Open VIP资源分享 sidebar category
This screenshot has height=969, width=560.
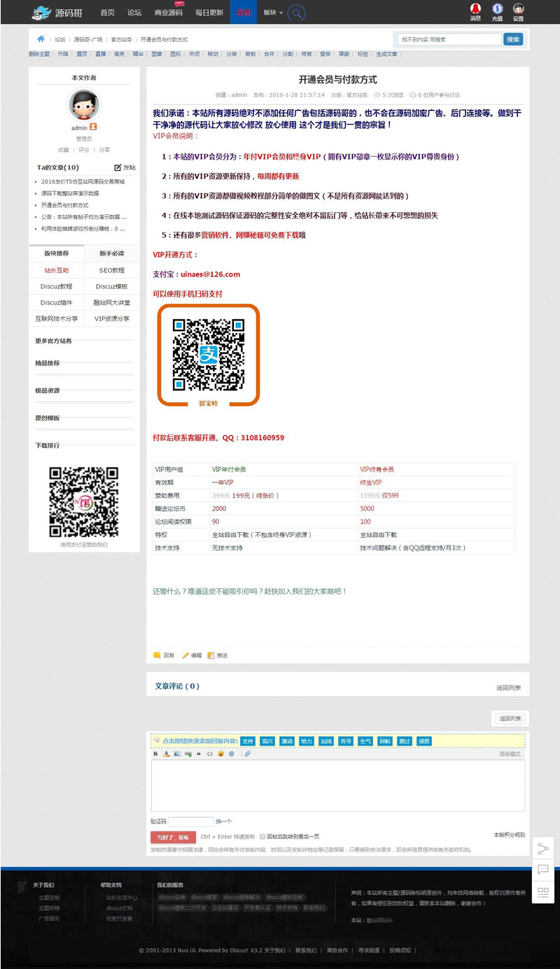[x=112, y=319]
